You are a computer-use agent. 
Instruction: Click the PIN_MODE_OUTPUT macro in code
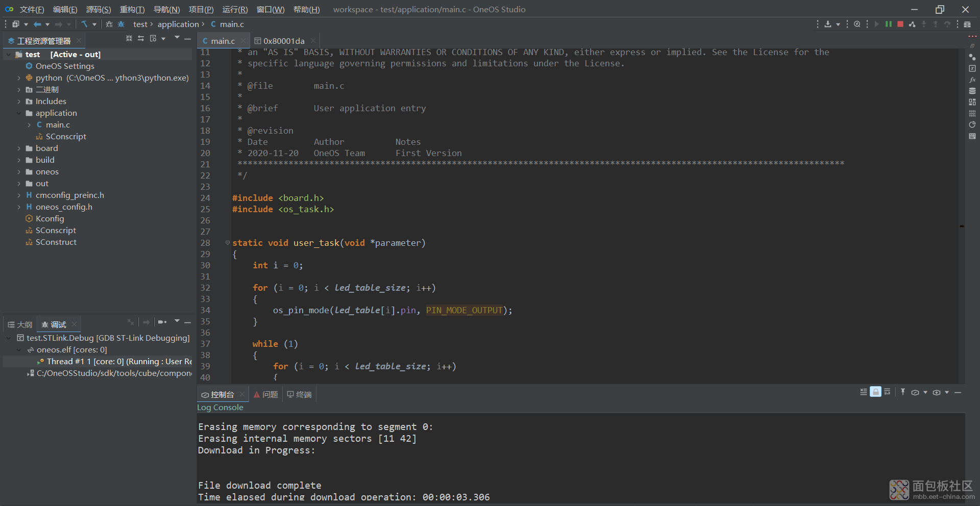464,310
